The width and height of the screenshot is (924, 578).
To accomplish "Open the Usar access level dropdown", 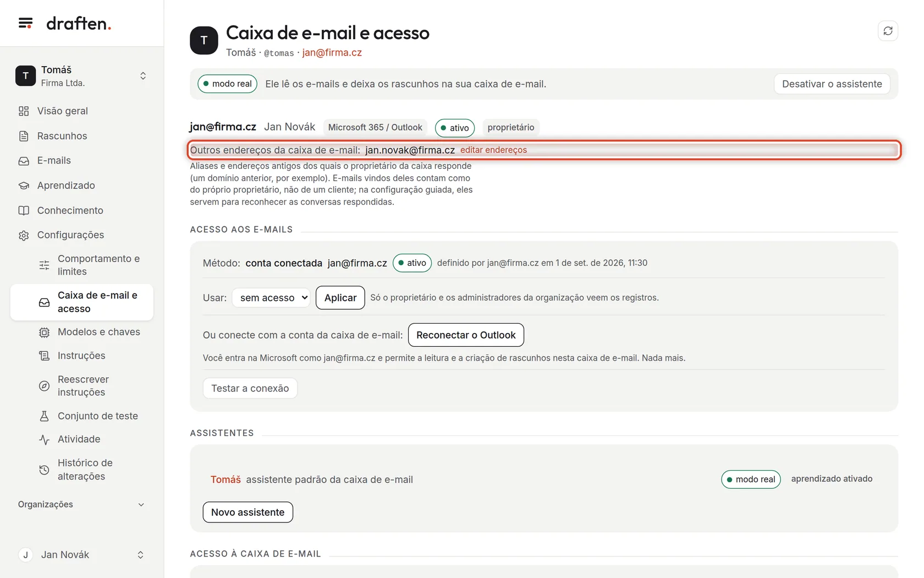I will click(x=271, y=298).
